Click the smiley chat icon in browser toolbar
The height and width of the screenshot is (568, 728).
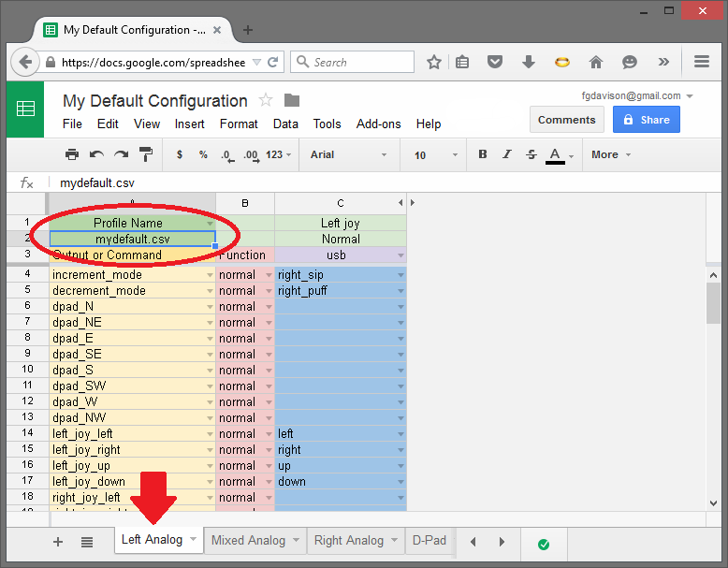629,62
